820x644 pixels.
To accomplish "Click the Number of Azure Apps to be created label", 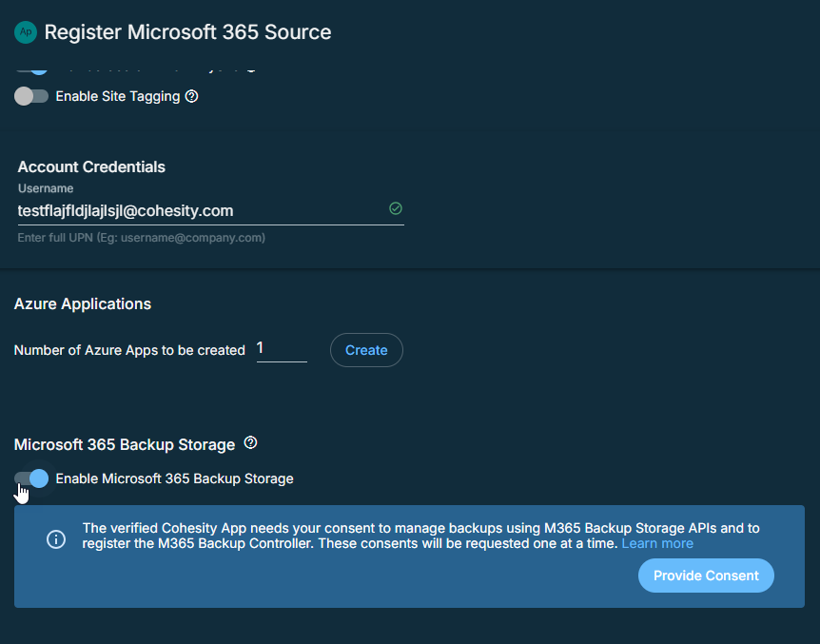I will pyautogui.click(x=129, y=350).
